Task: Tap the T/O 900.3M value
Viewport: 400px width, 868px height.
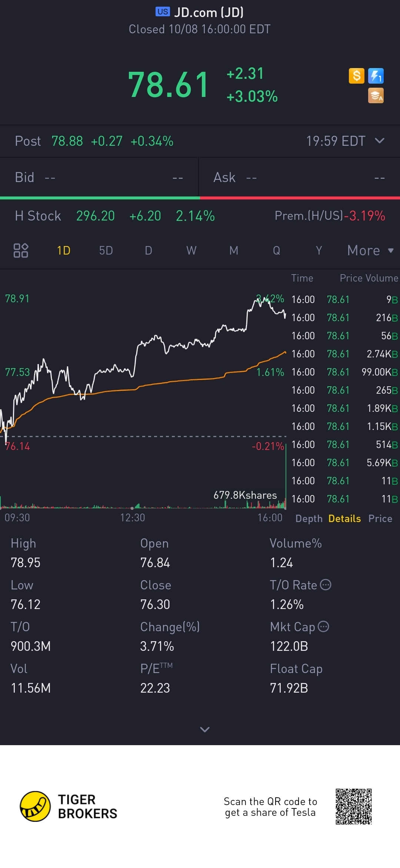Action: click(x=31, y=646)
